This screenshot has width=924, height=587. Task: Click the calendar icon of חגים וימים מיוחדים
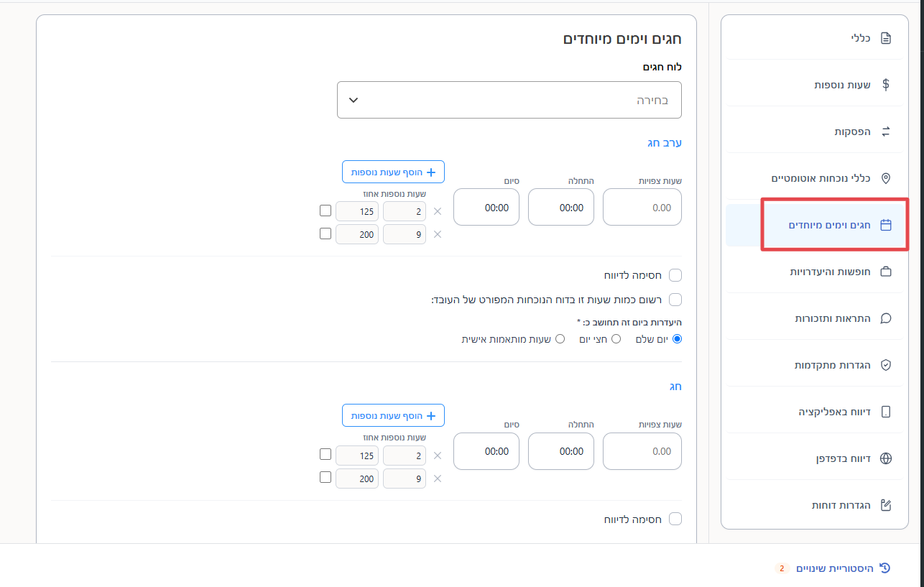click(x=886, y=225)
